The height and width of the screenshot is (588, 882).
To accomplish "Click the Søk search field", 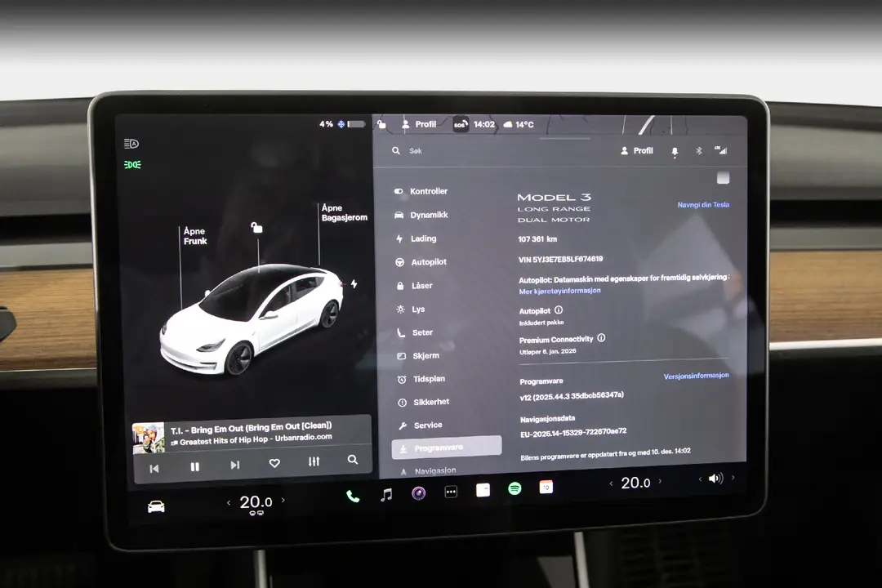I will tap(415, 151).
